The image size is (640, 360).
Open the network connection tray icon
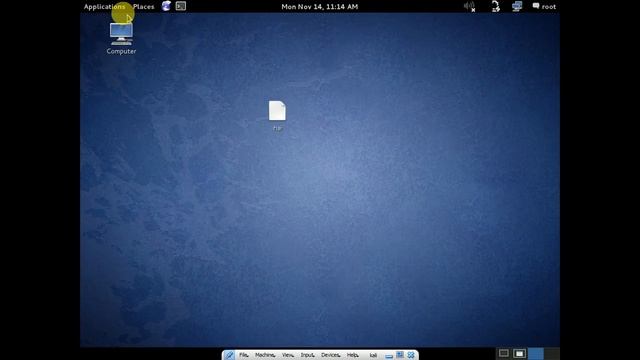coord(517,7)
